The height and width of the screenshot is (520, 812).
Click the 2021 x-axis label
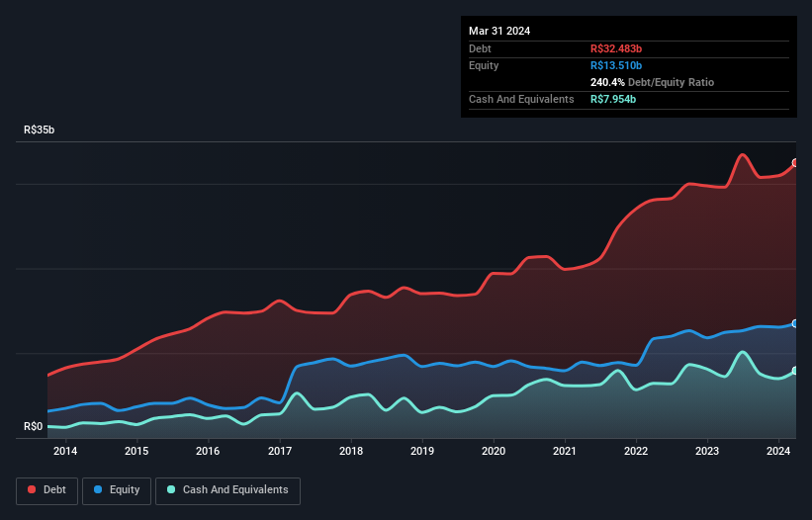565,451
